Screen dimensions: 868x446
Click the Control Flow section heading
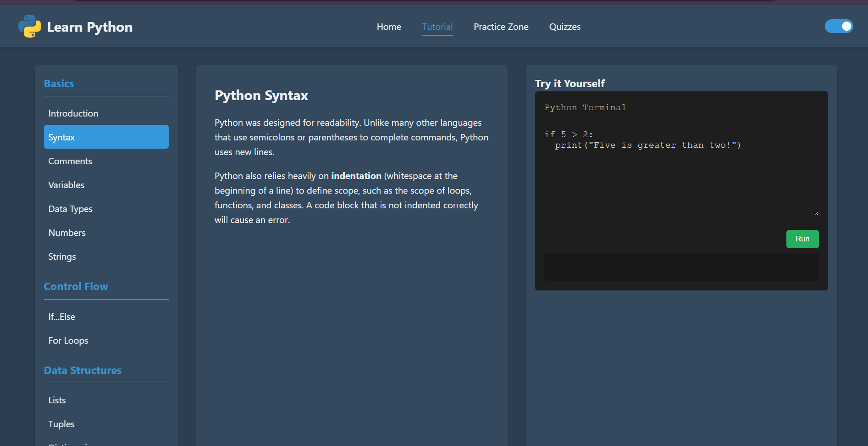76,286
